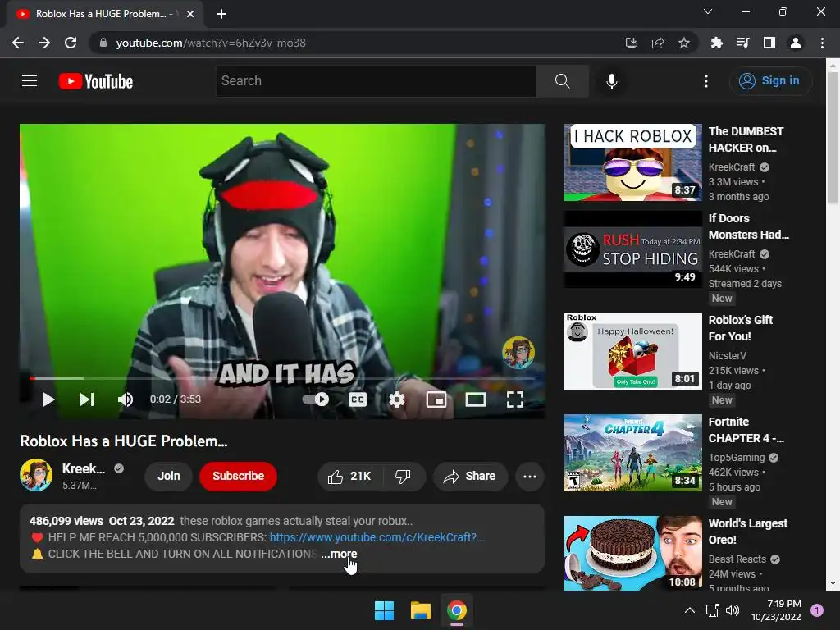Share this video
The height and width of the screenshot is (630, 840).
[x=470, y=477]
